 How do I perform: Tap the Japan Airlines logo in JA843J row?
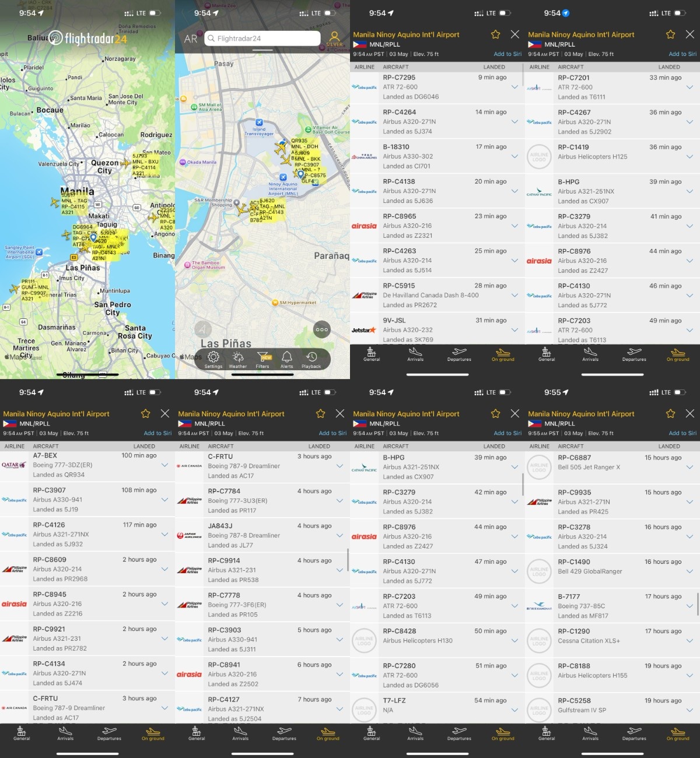pyautogui.click(x=189, y=536)
